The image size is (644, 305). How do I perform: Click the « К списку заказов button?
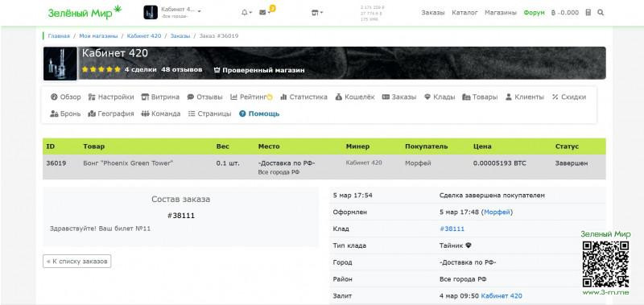76,261
